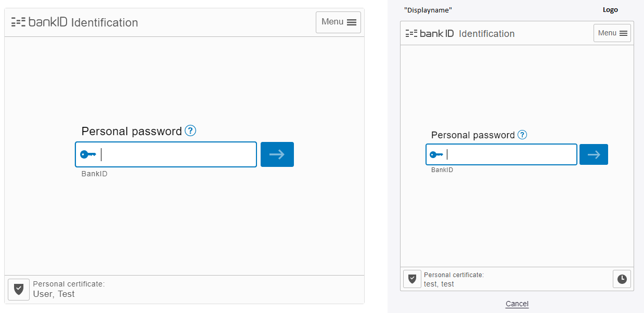
Task: Click the shield certificate icon in right panel
Action: point(412,279)
